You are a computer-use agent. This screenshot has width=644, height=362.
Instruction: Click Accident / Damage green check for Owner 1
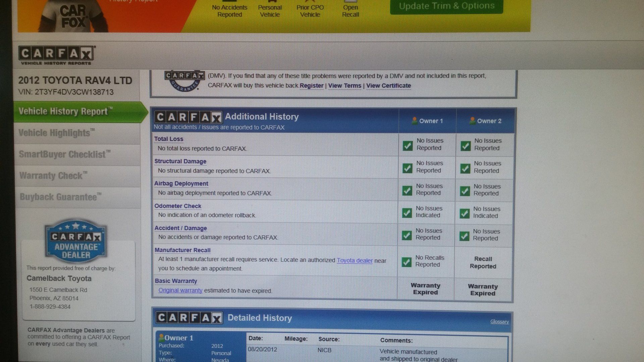[407, 235]
